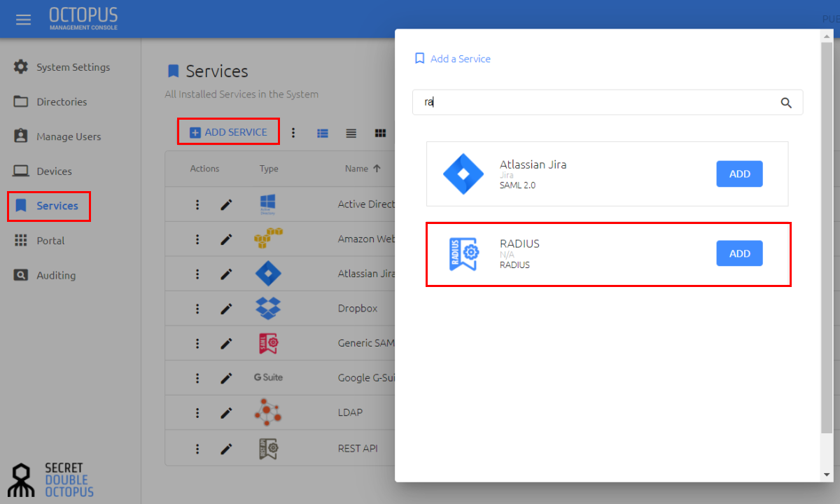Viewport: 840px width, 504px height.
Task: Add the Atlassian Jira service
Action: 739,174
